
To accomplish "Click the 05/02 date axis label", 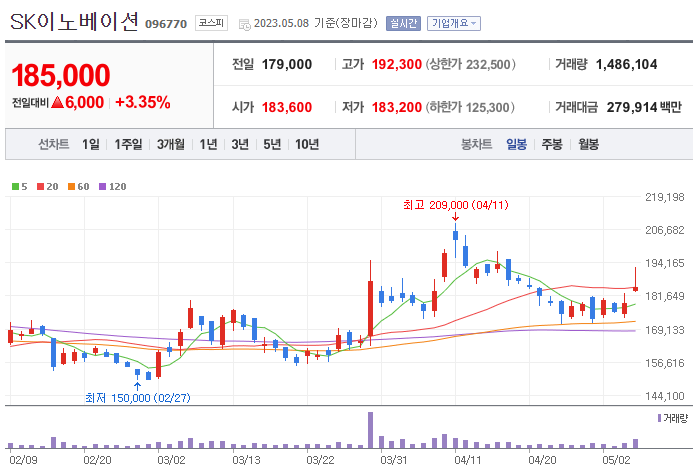I will [616, 460].
